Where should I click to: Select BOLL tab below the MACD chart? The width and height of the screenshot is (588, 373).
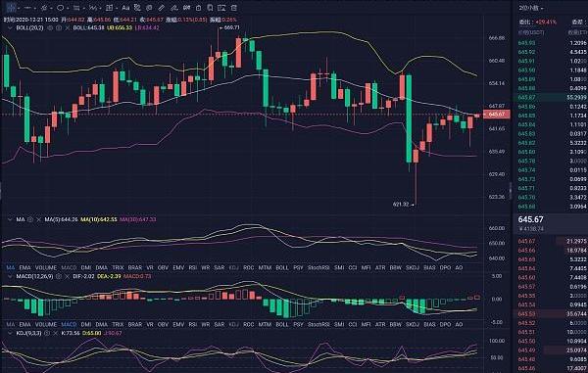282,324
